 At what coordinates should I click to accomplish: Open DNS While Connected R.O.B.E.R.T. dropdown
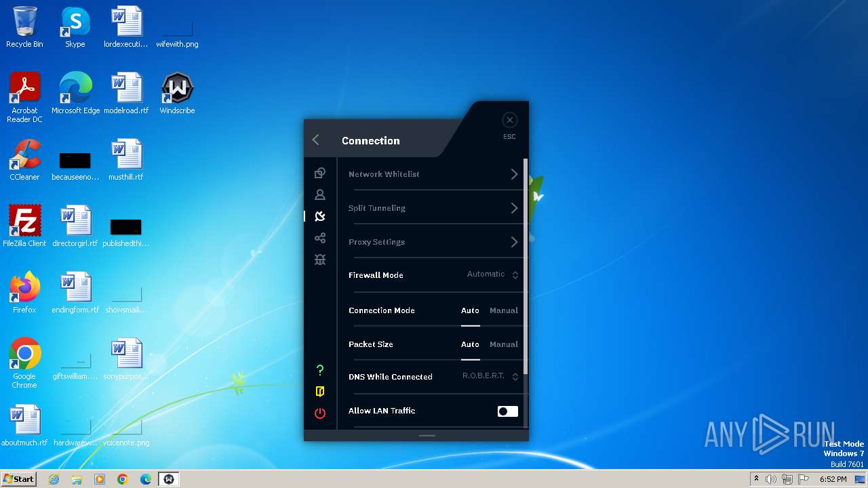pos(490,376)
